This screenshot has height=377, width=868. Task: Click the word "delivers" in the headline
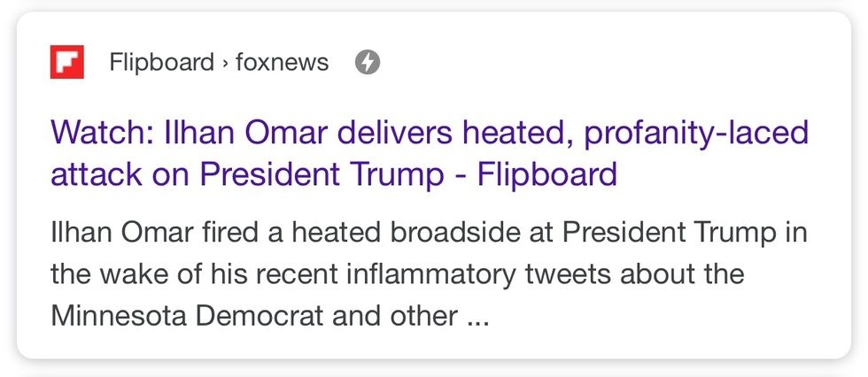point(395,133)
